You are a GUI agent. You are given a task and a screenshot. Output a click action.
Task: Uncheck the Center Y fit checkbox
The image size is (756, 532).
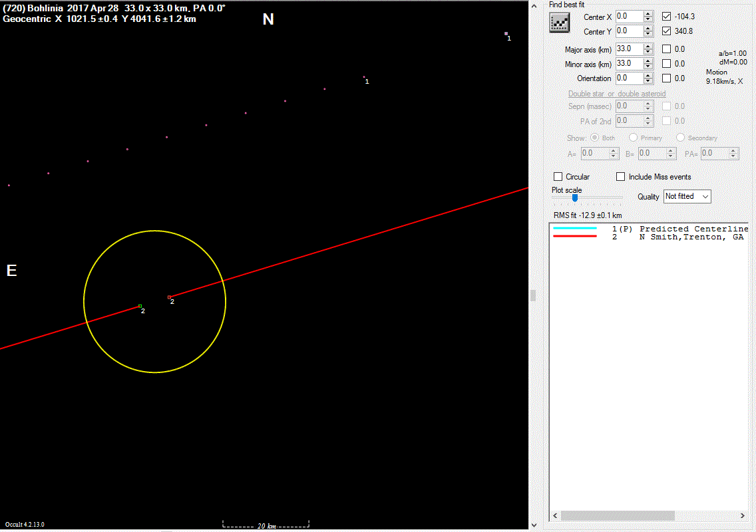tap(667, 31)
